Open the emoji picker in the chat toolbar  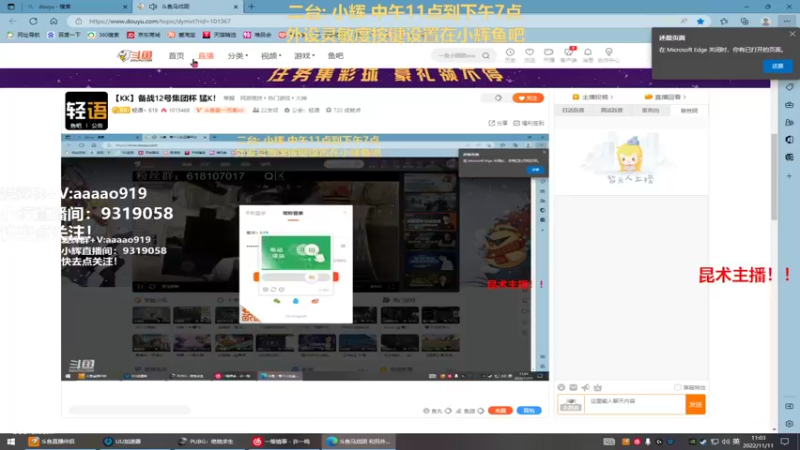(x=561, y=388)
